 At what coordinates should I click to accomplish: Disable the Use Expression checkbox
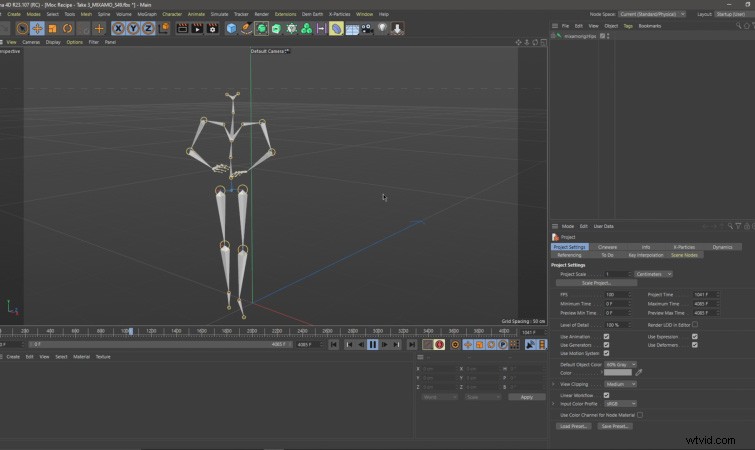click(x=695, y=337)
